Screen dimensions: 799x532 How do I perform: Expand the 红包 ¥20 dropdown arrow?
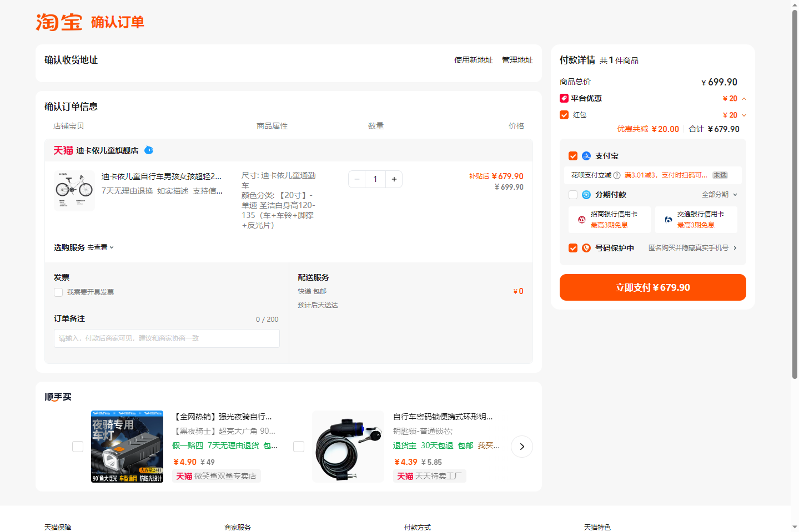click(744, 115)
